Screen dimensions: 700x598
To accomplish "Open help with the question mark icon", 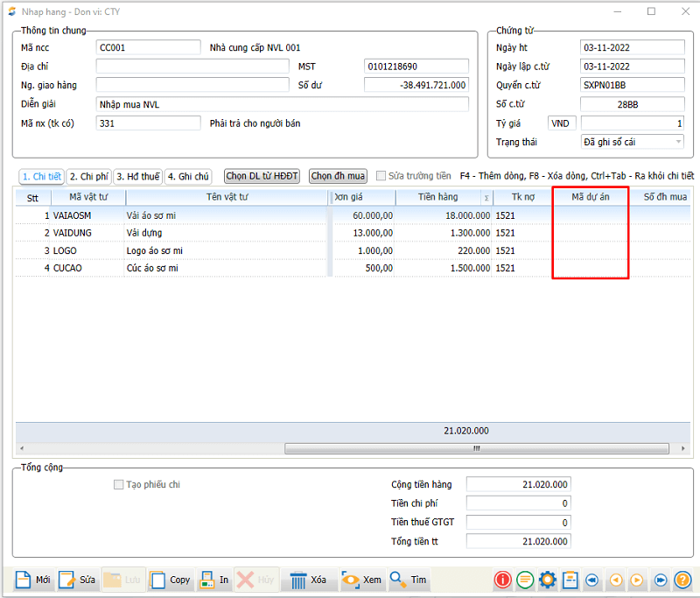I will tap(682, 580).
